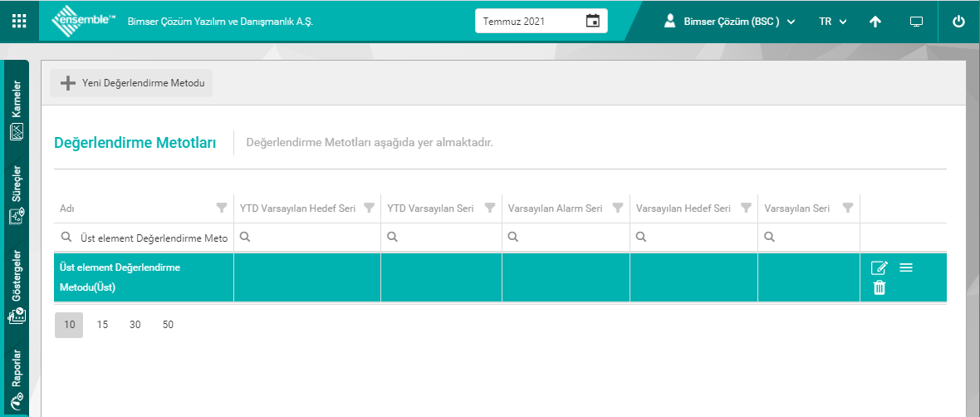The image size is (980, 417).
Task: Click the upward arrow icon in header
Action: pyautogui.click(x=875, y=22)
